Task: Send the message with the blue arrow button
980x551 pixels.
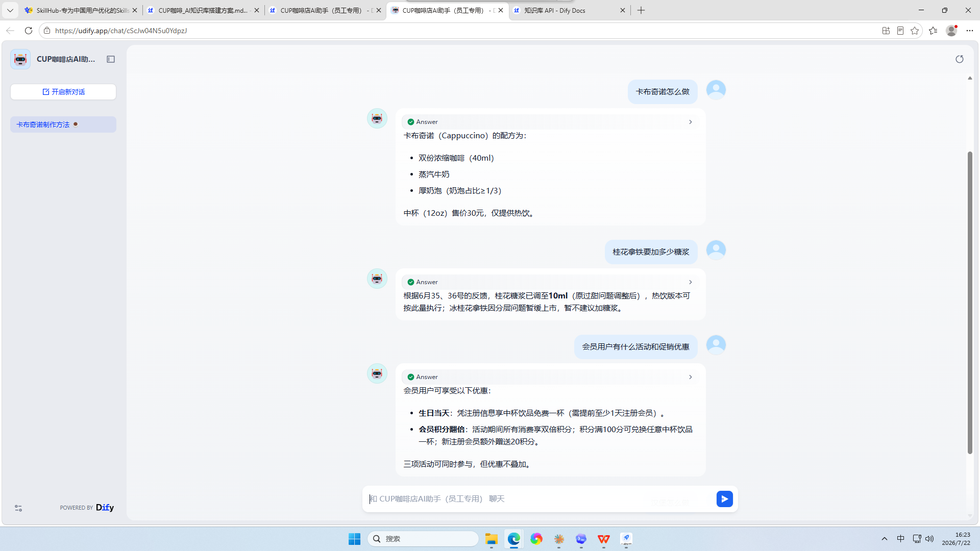Action: coord(724,498)
